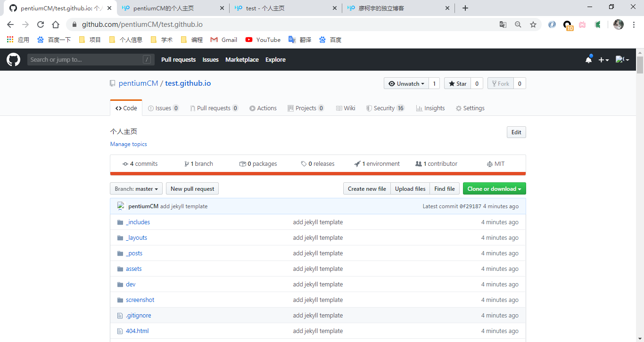Open the plus create-new dropdown
This screenshot has height=342, width=644.
tap(603, 60)
